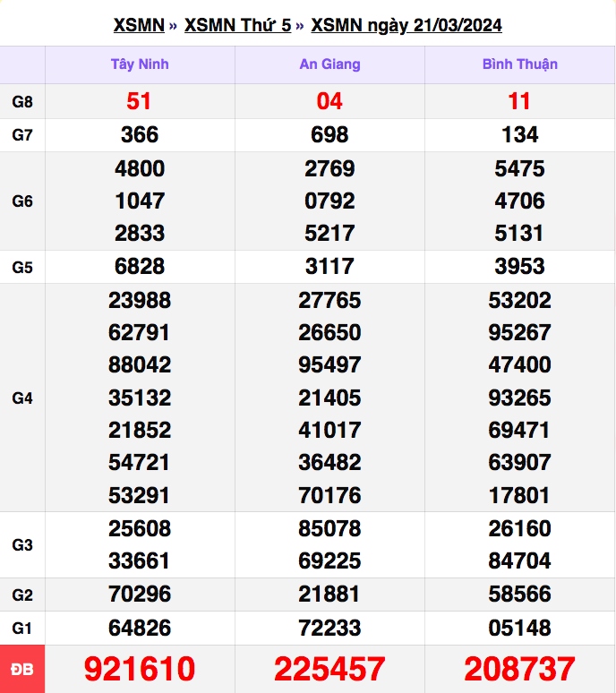Click the G2 row label
This screenshot has height=693, width=616.
[x=22, y=595]
